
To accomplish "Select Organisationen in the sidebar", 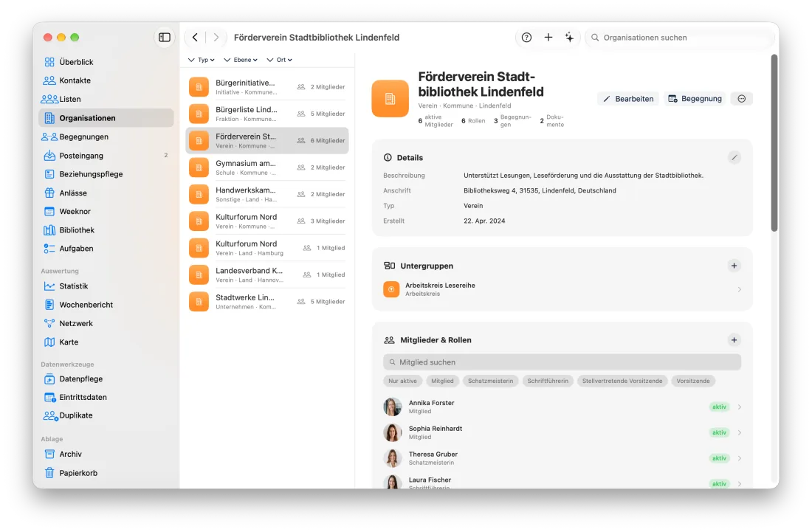I will (x=106, y=118).
